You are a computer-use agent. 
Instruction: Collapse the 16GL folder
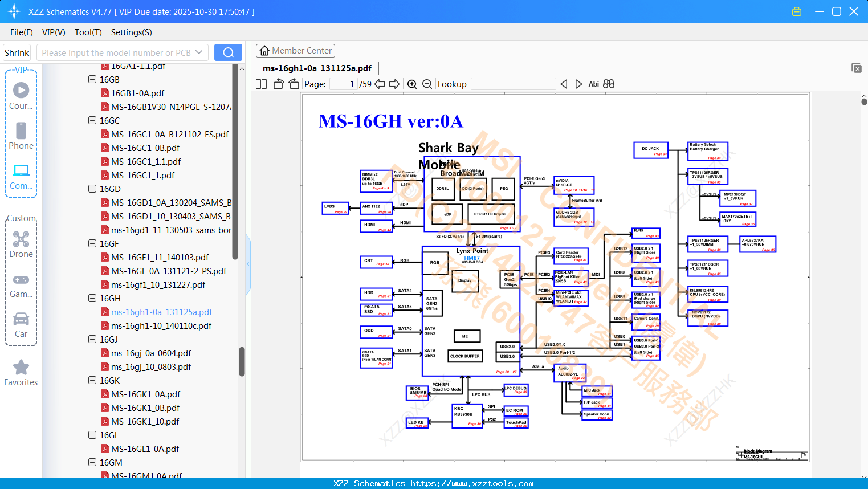point(92,435)
